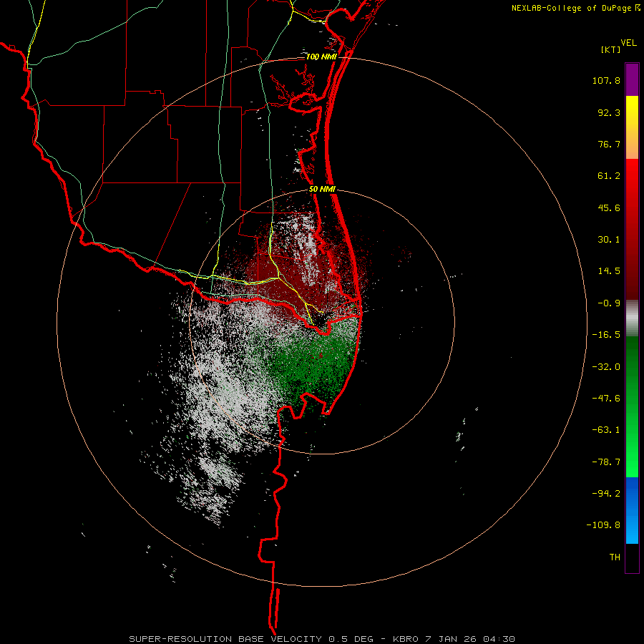Click the 100 NMI range ring label
The width and height of the screenshot is (644, 644).
pos(321,57)
